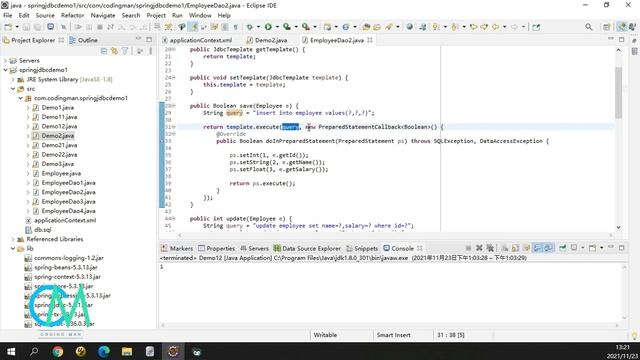Click the Pin Console icon
The width and height of the screenshot is (640, 360).
pyautogui.click(x=563, y=248)
